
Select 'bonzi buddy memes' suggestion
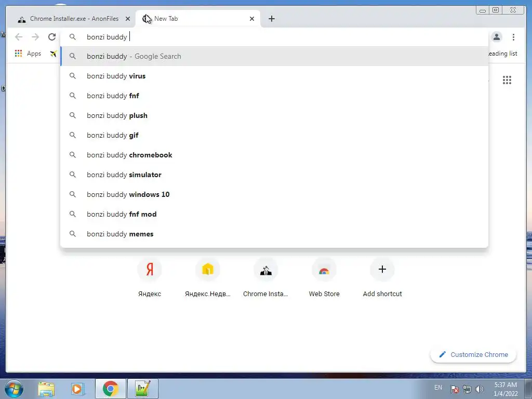(x=274, y=234)
